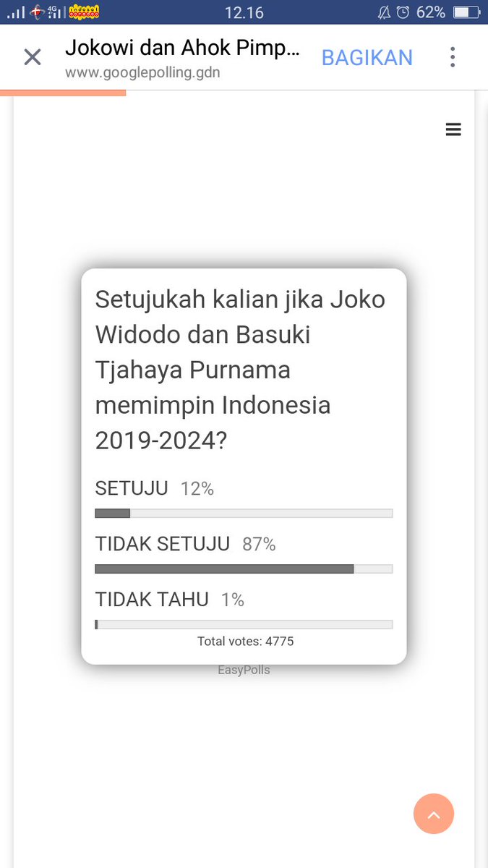Screen dimensions: 488x868
Task: Tap the poll question about Joko Widodo
Action: 241,370
